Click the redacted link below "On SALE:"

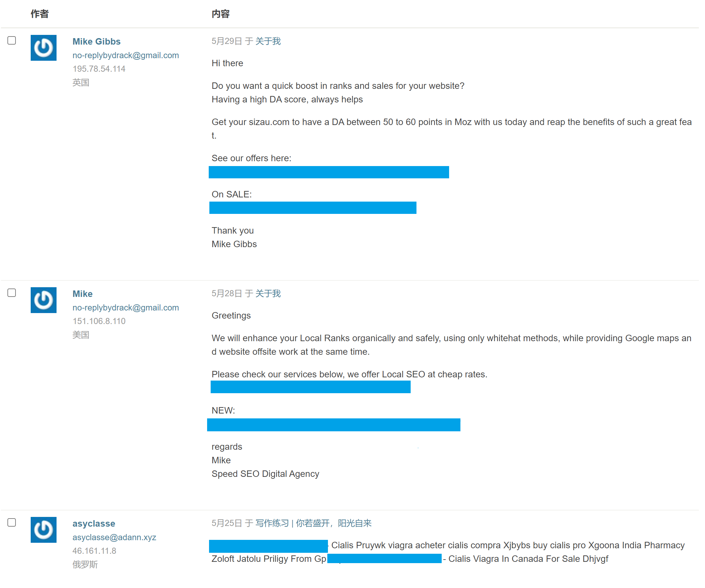coord(312,208)
